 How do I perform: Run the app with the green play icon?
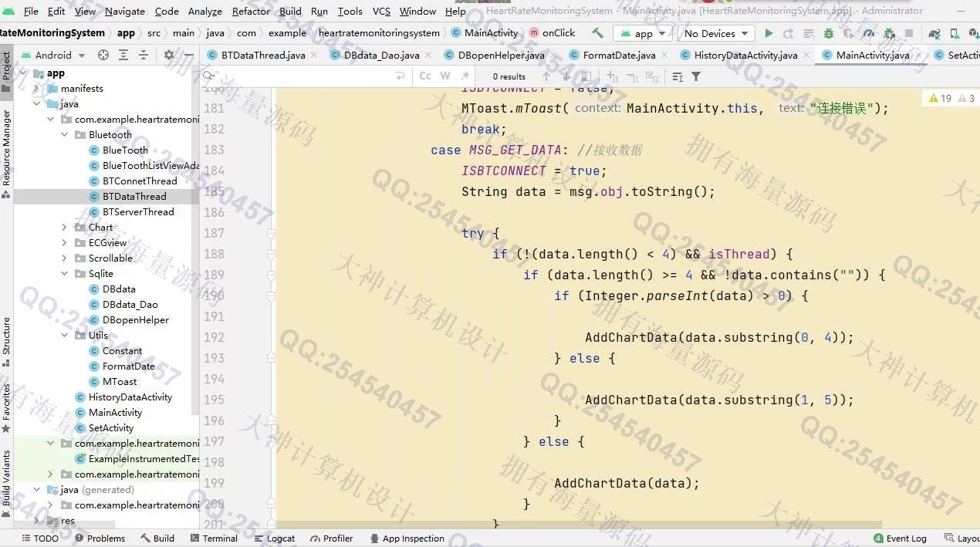tap(769, 33)
